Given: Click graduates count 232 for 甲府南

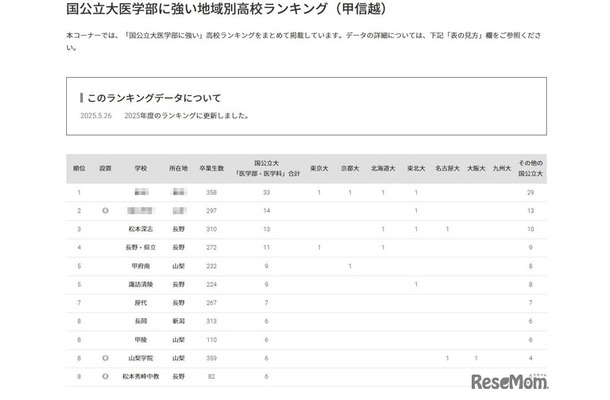Looking at the screenshot, I should tap(212, 266).
